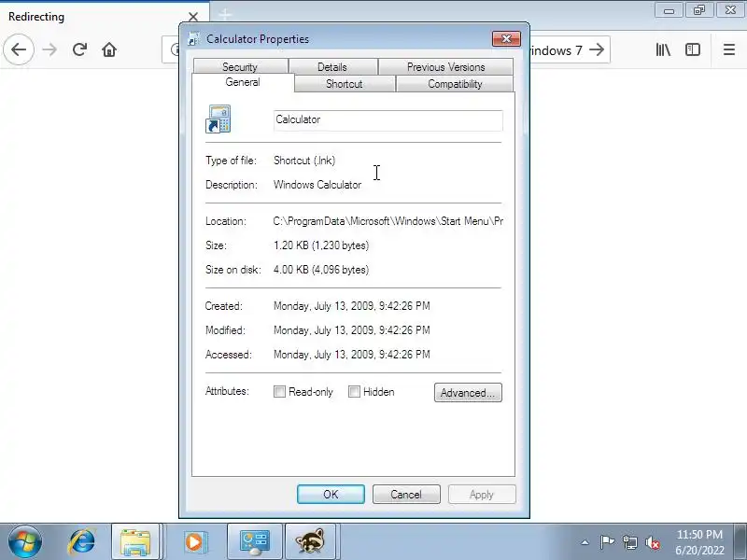Viewport: 747px width, 560px height.
Task: Minimize the browser window
Action: [x=669, y=10]
